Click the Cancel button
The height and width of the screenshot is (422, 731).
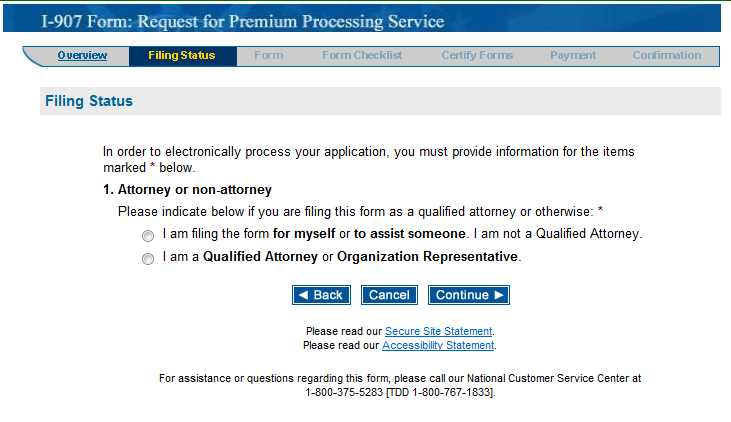tap(389, 295)
